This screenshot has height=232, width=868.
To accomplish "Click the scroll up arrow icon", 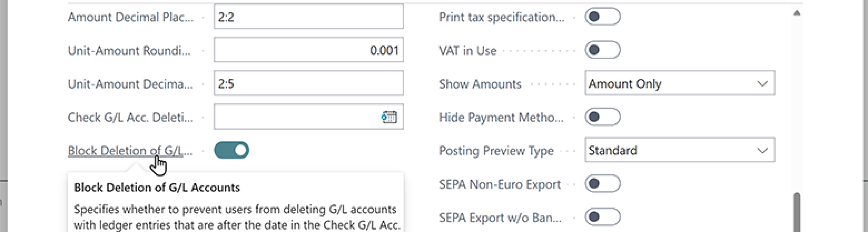I will pyautogui.click(x=797, y=13).
